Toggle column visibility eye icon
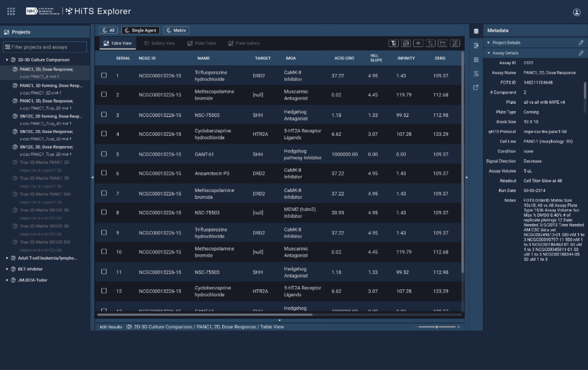This screenshot has width=588, height=370. point(418,43)
